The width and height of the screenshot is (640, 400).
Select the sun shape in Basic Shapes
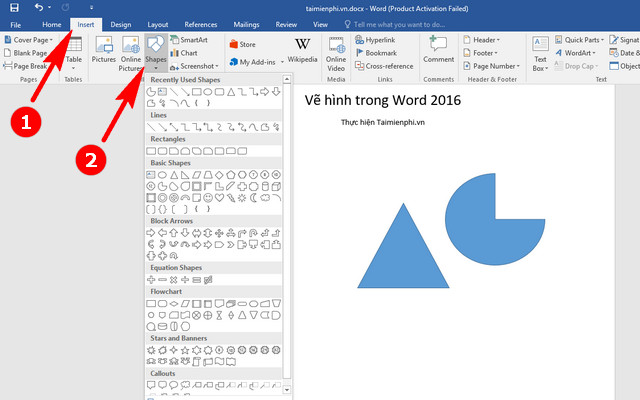point(242,198)
